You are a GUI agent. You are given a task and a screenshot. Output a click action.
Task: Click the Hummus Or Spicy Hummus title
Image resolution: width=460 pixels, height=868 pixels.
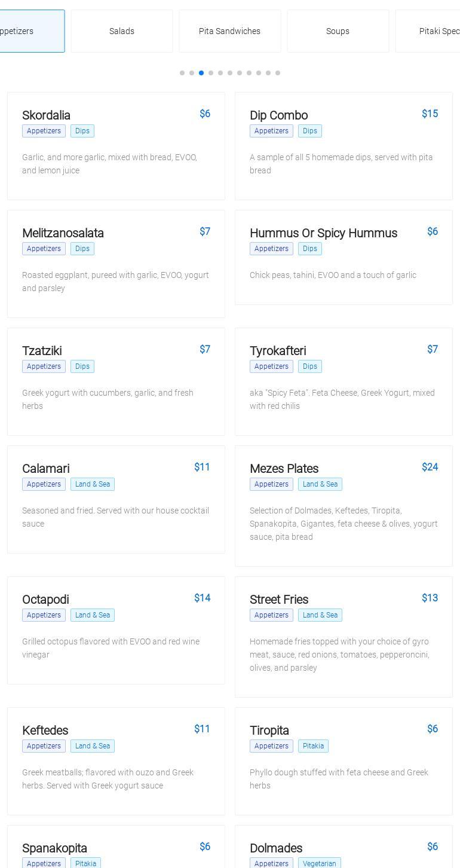point(323,233)
